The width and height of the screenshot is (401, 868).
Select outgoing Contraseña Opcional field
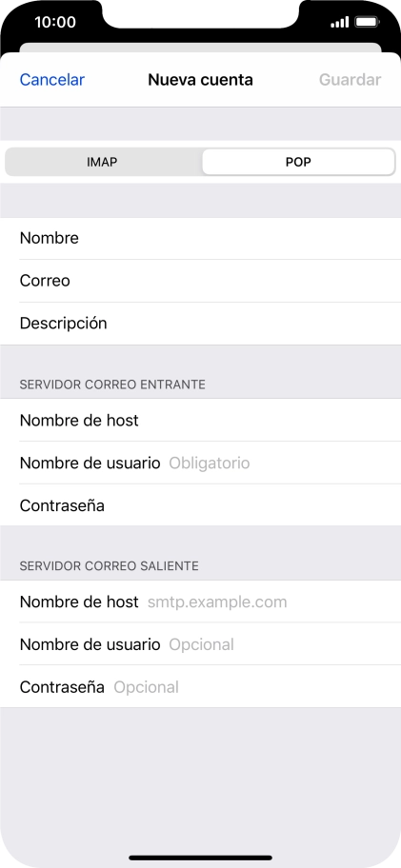pyautogui.click(x=200, y=687)
